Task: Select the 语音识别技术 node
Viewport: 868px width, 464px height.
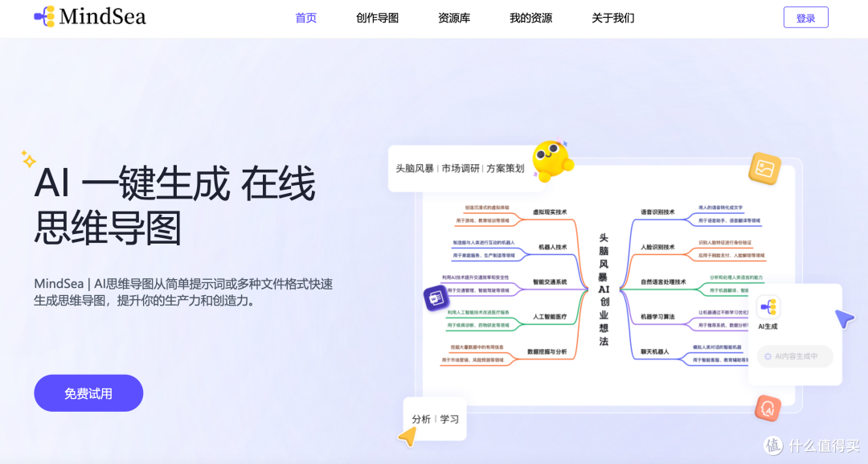Action: (x=657, y=212)
